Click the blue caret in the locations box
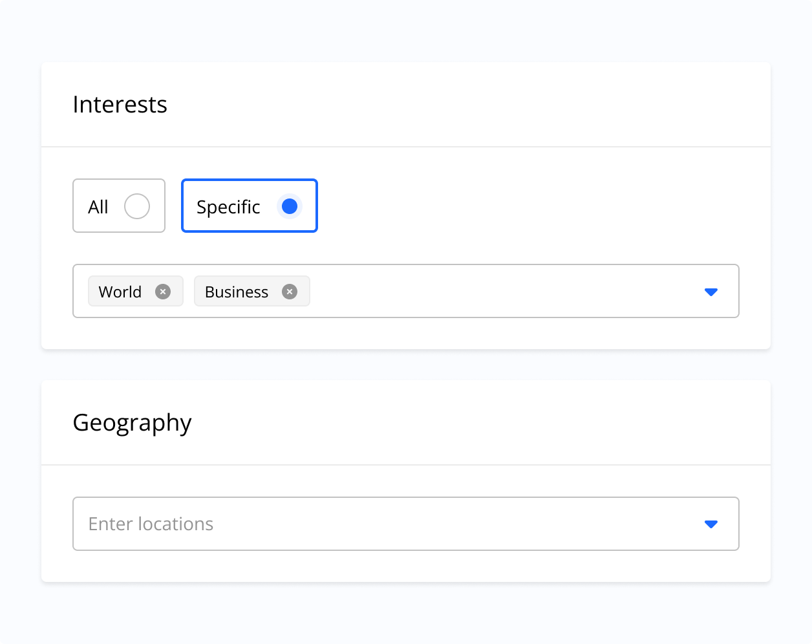The height and width of the screenshot is (644, 812). 711,524
